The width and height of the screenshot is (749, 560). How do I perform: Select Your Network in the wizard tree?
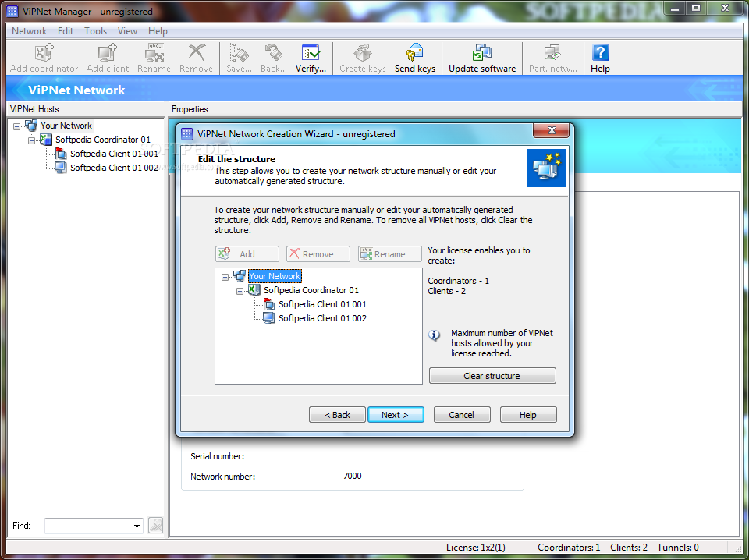point(275,276)
